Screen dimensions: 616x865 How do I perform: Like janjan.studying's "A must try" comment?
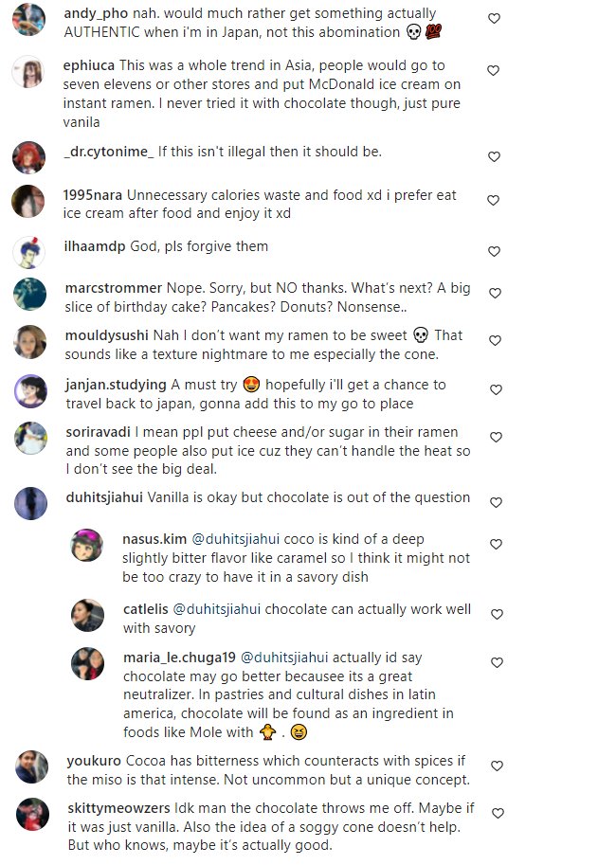tap(494, 389)
